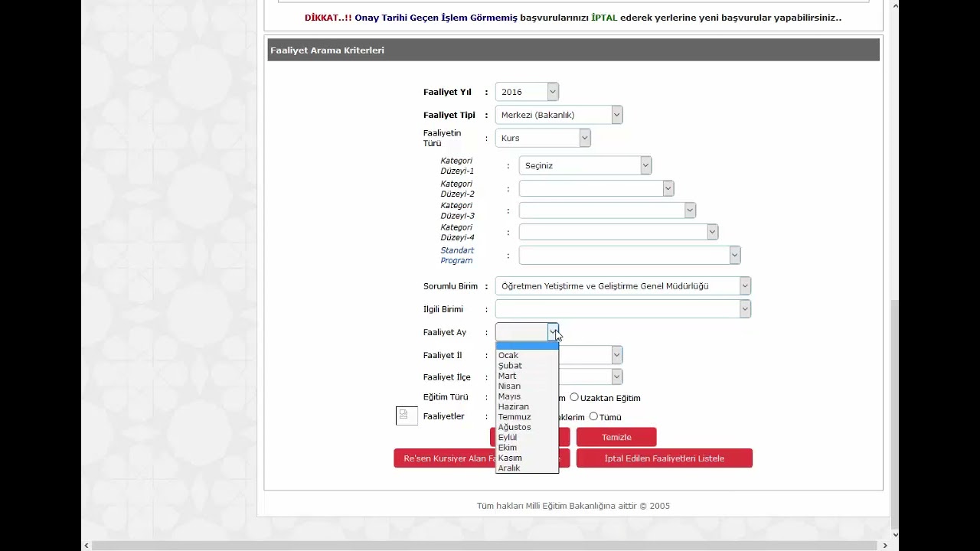Select Nisan from month list
Screen dimensions: 980x551
(527, 386)
